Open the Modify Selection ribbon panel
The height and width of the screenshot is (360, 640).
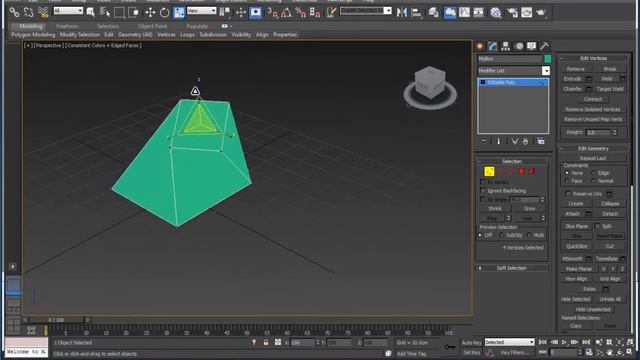point(80,35)
